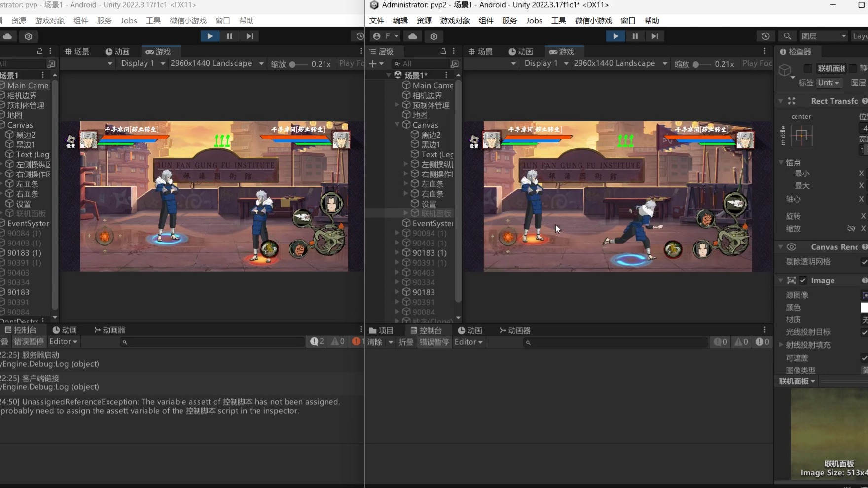Toggle warning filter in left pvp Console

point(337,341)
